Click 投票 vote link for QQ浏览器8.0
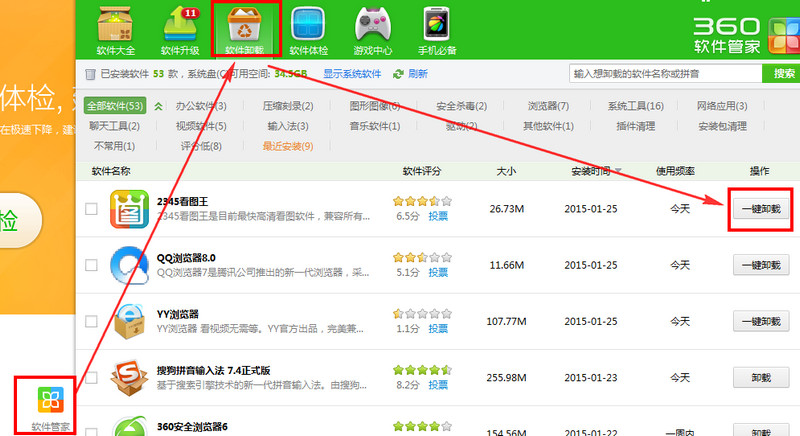 coord(438,272)
